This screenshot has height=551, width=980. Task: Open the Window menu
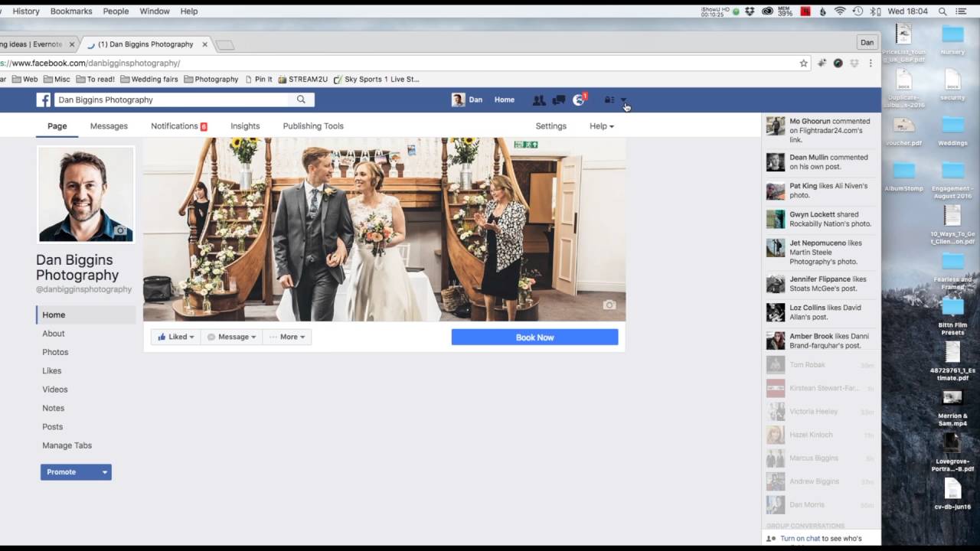(x=155, y=11)
